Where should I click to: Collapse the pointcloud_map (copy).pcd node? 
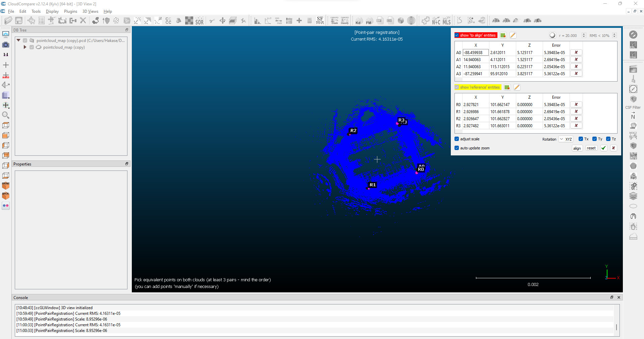point(18,40)
